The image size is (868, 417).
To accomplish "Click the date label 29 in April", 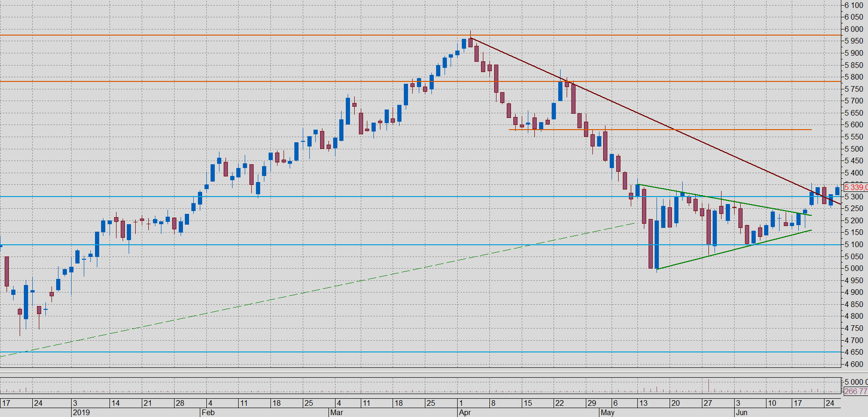I will 592,403.
